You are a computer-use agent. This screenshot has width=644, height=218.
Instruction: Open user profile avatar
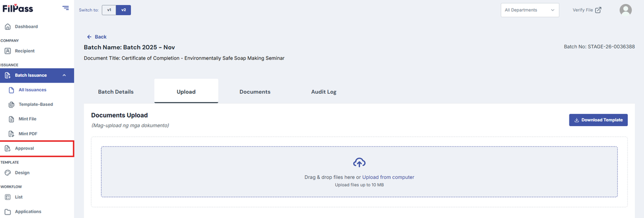pyautogui.click(x=625, y=10)
